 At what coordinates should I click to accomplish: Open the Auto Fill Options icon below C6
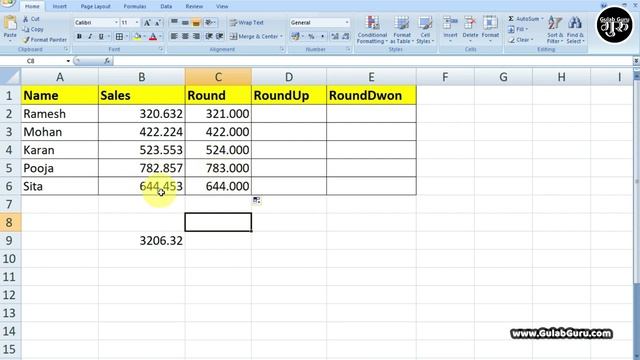point(256,200)
